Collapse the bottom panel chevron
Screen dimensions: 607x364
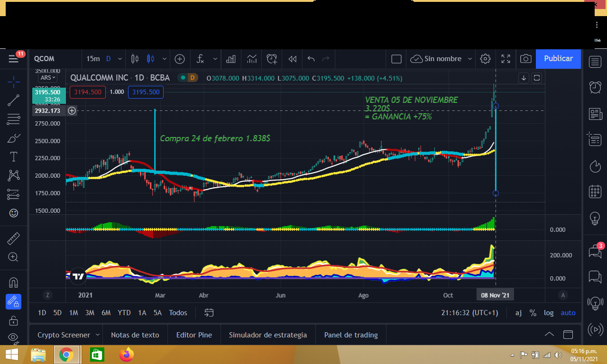tap(549, 334)
